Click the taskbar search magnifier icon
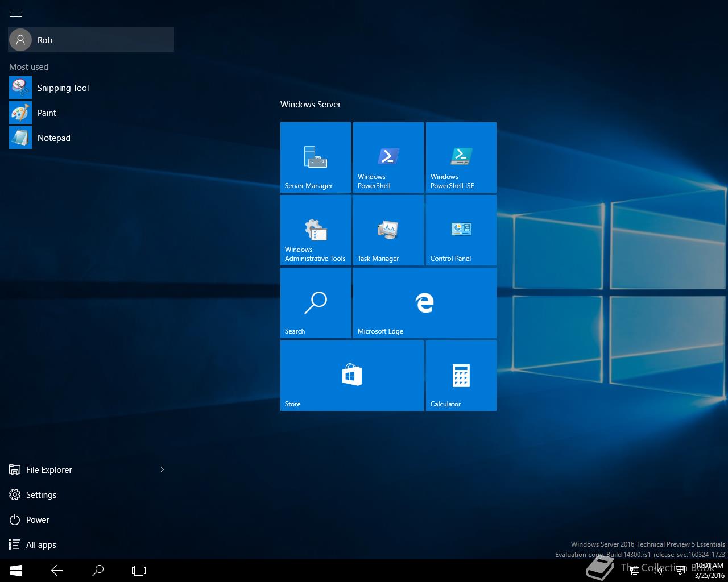Image resolution: width=728 pixels, height=582 pixels. [x=98, y=571]
